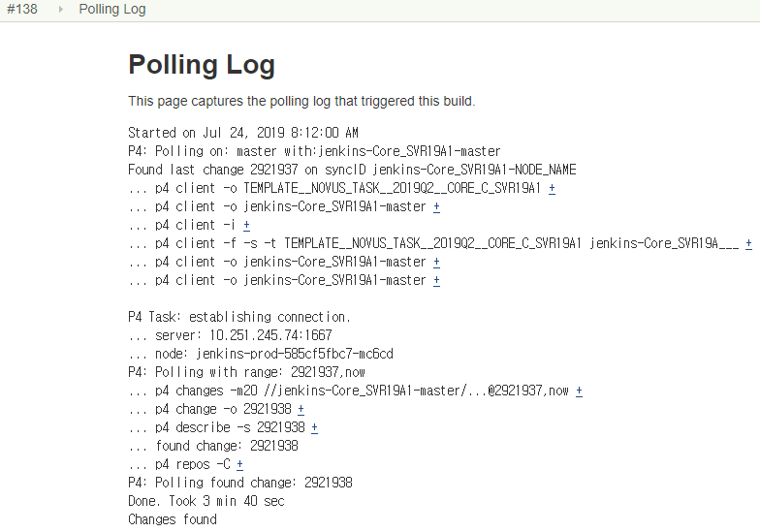The image size is (760, 532).
Task: Click the 'Changes found' text
Action: (173, 519)
